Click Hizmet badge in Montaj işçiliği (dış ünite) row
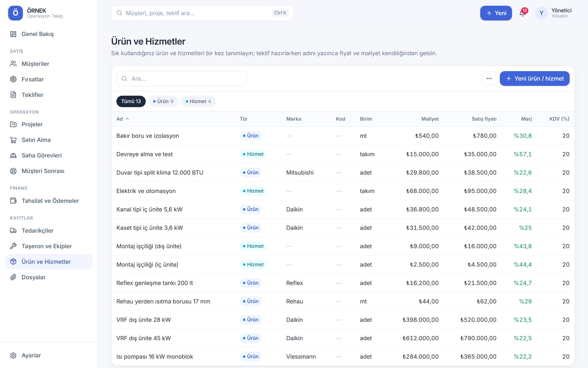 point(253,246)
